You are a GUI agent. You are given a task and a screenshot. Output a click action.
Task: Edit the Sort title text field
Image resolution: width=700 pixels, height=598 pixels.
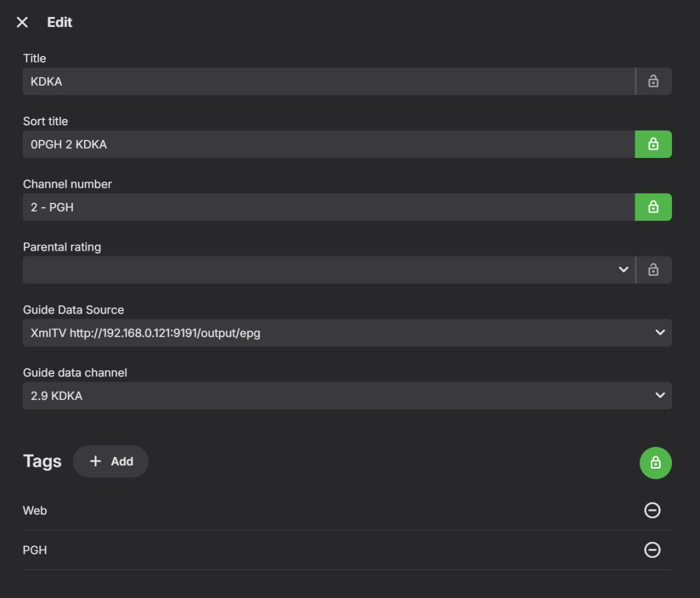click(327, 145)
